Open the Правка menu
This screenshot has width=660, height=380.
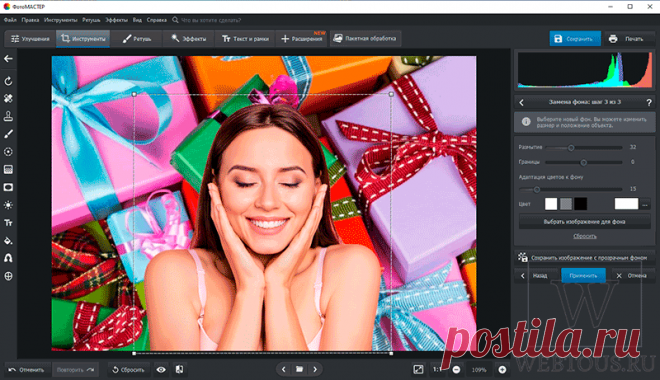click(x=30, y=20)
